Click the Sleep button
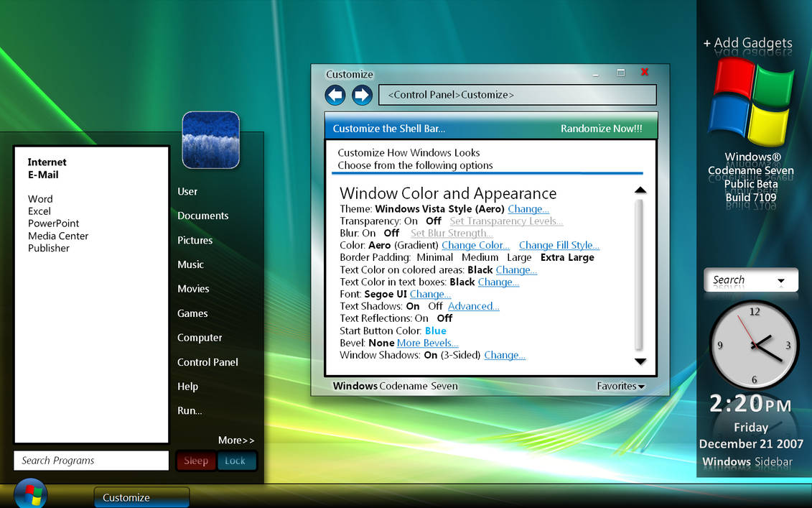 196,461
